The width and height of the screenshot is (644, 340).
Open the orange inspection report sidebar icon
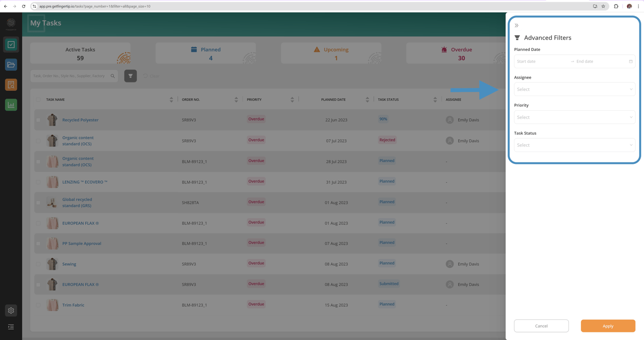click(11, 85)
